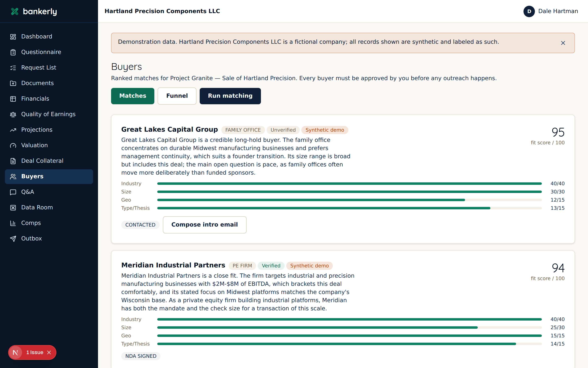Click Great Lakes Geo score bar
This screenshot has width=588, height=368.
click(349, 200)
